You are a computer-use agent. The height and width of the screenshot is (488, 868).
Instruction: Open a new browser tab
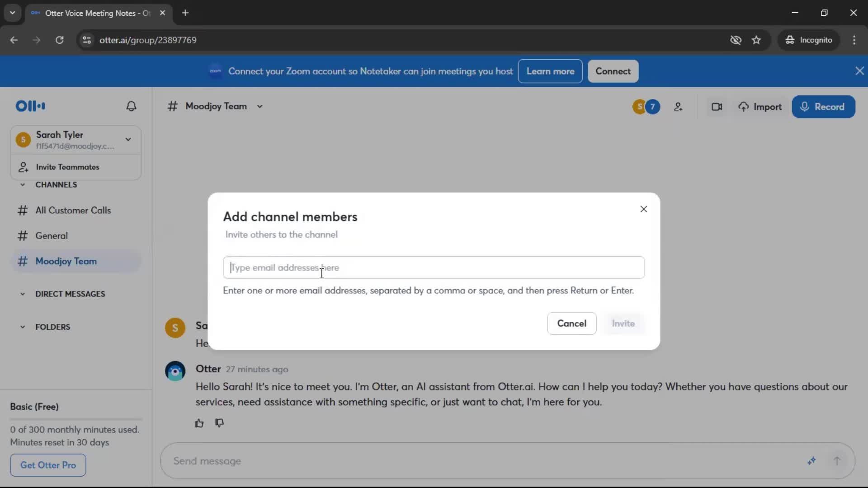point(185,13)
